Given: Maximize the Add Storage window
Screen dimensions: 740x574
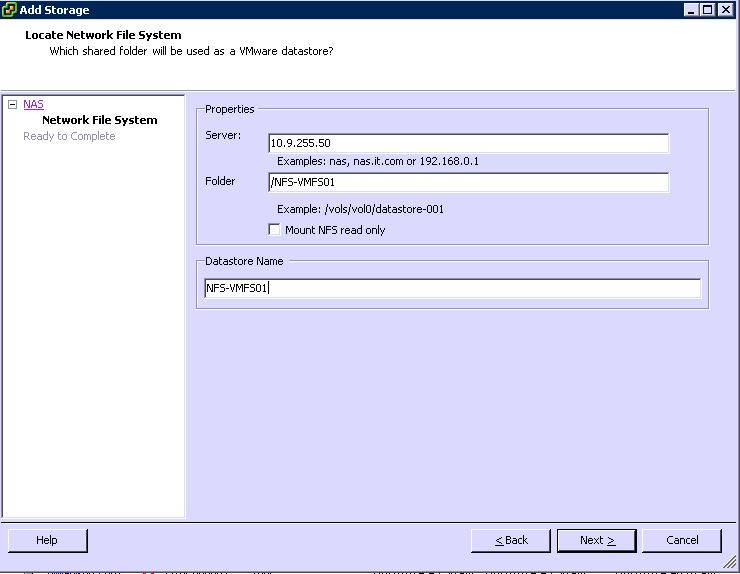Looking at the screenshot, I should click(x=708, y=9).
